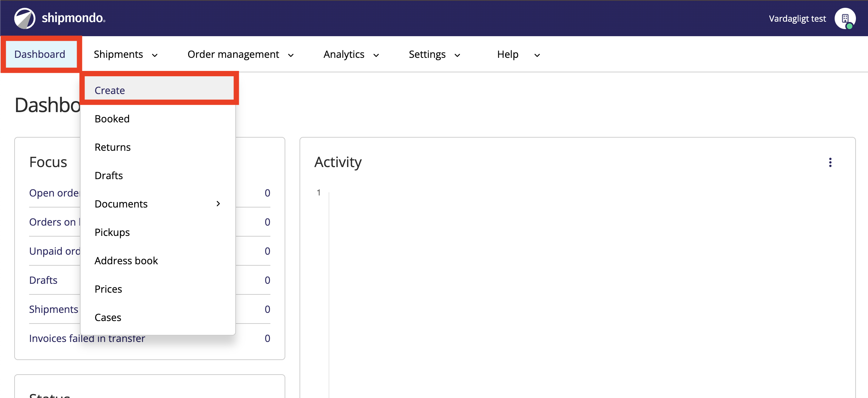Open Address book entry
The height and width of the screenshot is (398, 868).
coord(126,261)
